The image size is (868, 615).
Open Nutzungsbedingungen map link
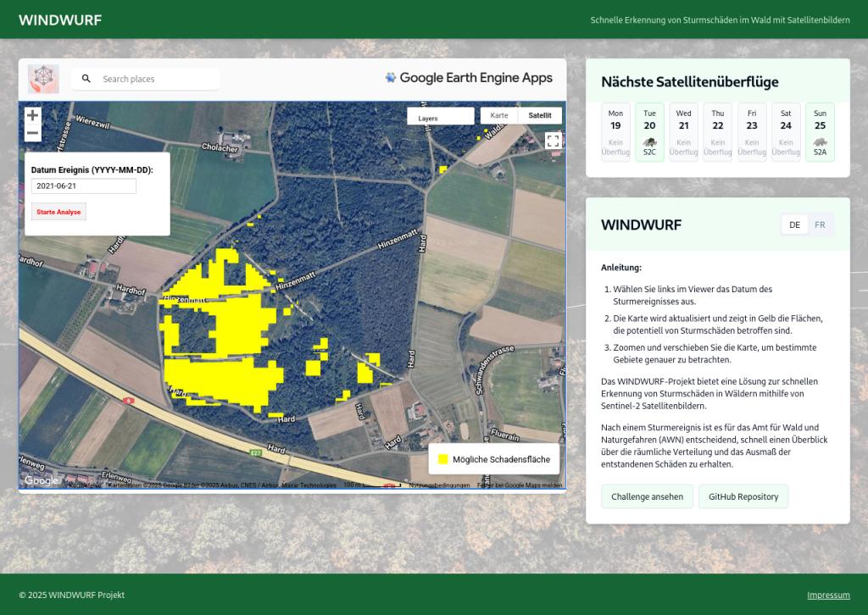coord(439,485)
